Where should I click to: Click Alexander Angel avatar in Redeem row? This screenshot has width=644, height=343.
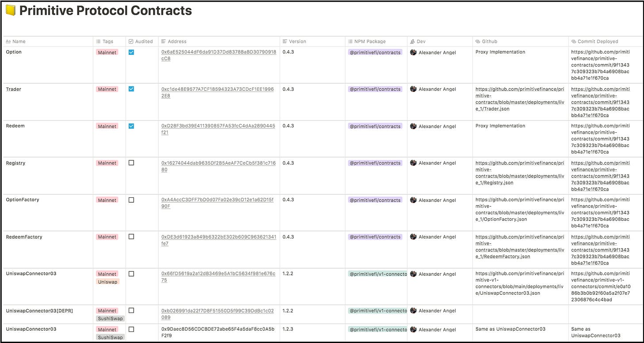pyautogui.click(x=413, y=126)
